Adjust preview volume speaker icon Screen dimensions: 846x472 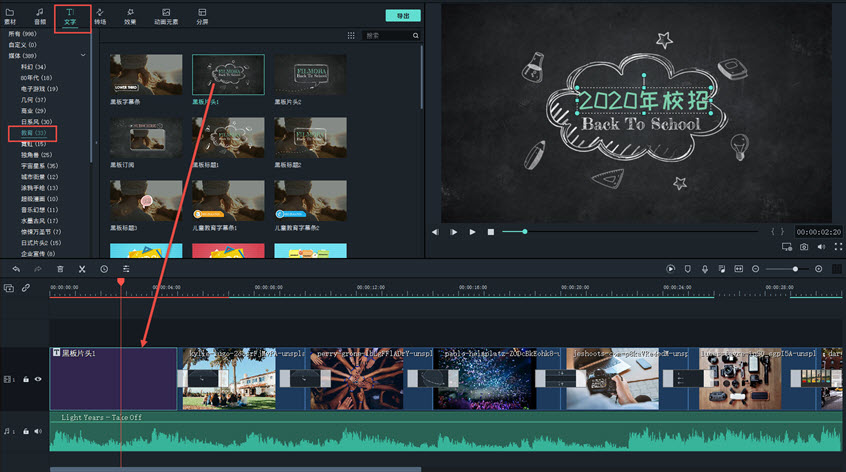click(x=821, y=247)
